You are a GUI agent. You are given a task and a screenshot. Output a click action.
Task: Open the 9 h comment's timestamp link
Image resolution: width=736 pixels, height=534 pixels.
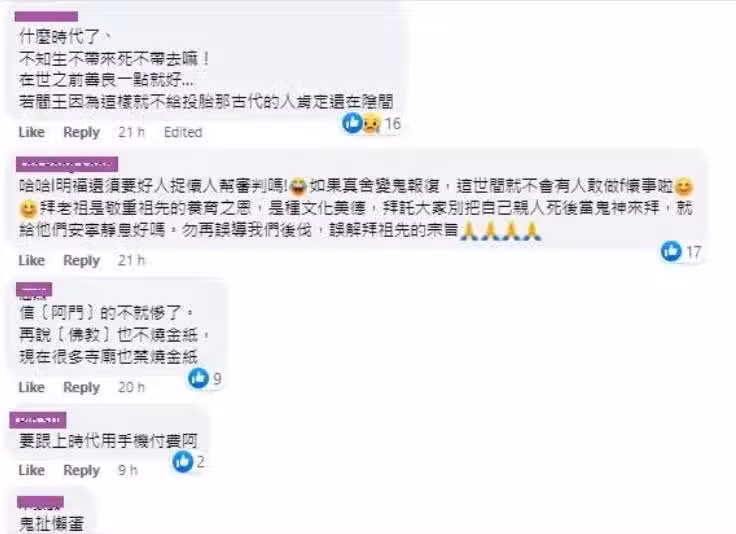click(x=128, y=470)
